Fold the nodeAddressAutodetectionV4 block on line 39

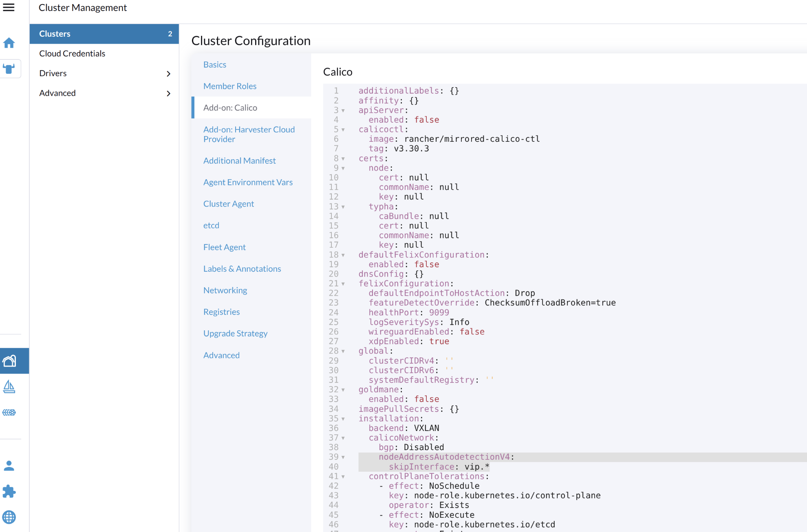(343, 457)
